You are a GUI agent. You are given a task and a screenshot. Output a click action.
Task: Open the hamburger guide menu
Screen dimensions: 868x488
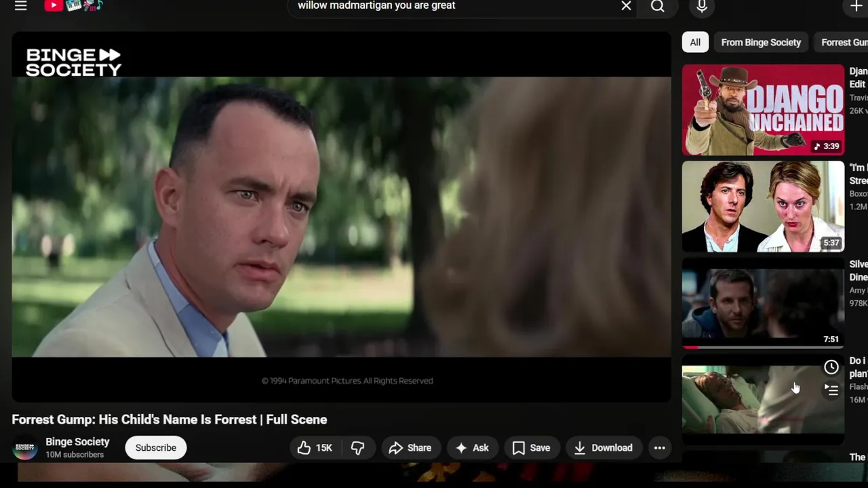(x=20, y=5)
